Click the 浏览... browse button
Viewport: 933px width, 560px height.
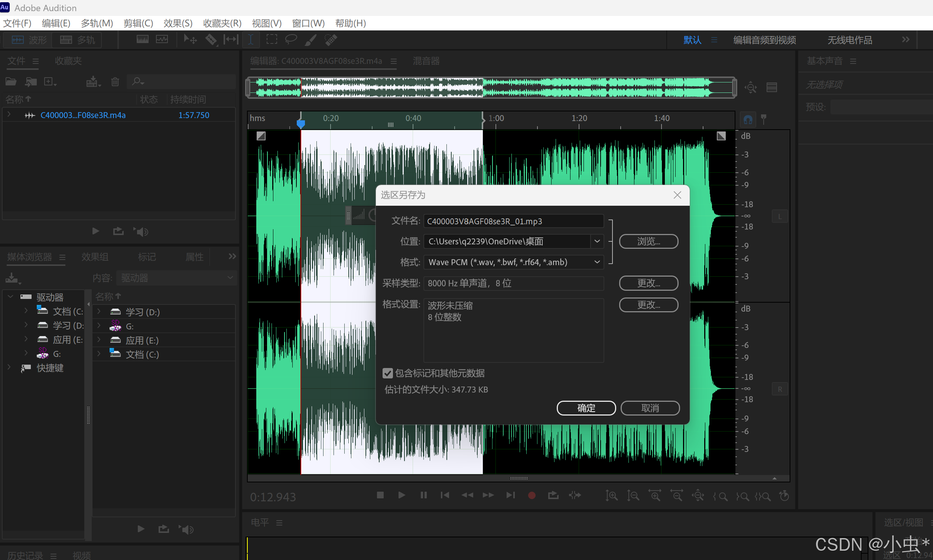pyautogui.click(x=648, y=241)
